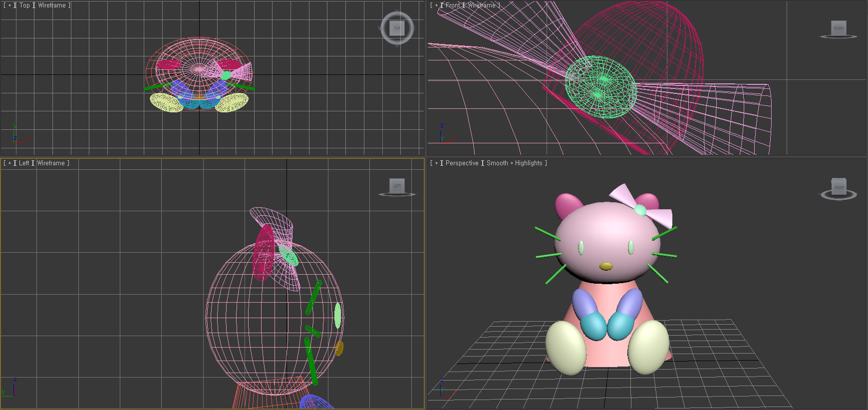This screenshot has height=410, width=868.
Task: Open the 'Top' view label menu
Action: 24,5
